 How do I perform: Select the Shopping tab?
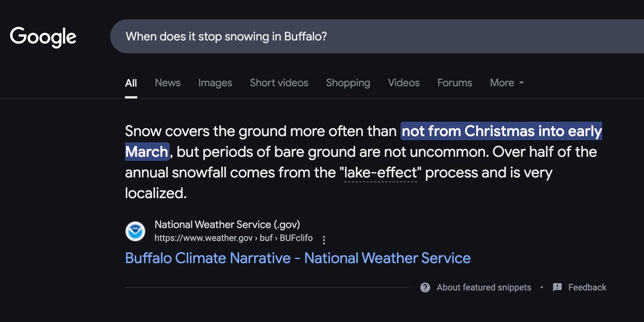click(348, 83)
